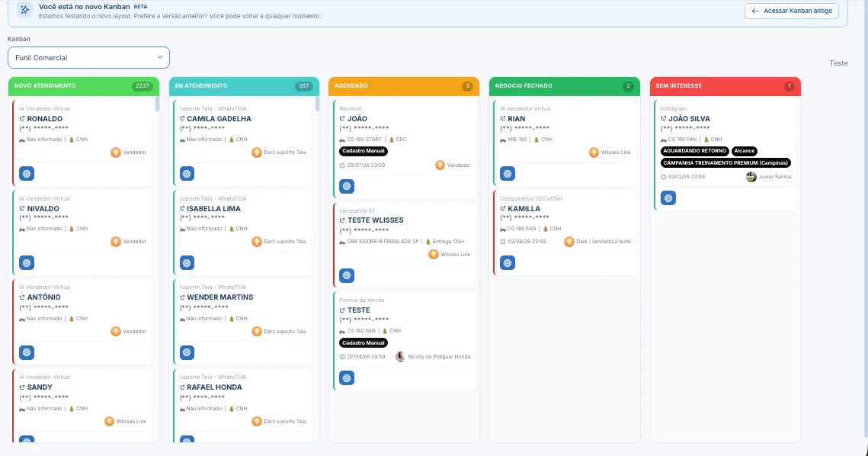Open WENDER MARTINS lead name
This screenshot has width=868, height=456.
pyautogui.click(x=219, y=297)
